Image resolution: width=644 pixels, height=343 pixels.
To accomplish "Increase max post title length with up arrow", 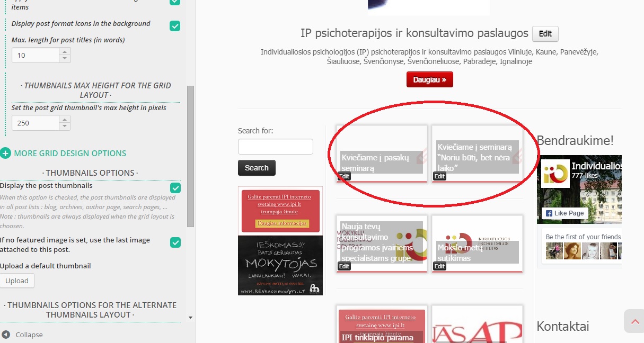I will click(65, 52).
